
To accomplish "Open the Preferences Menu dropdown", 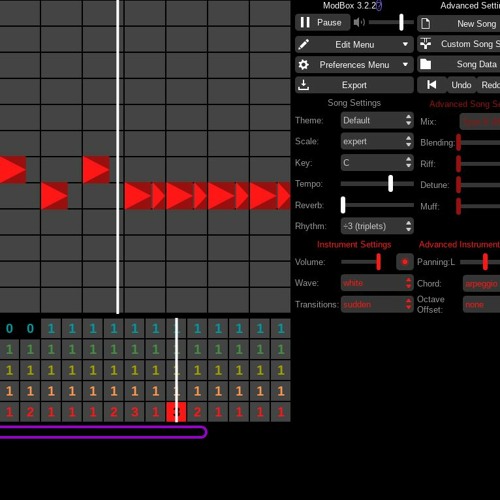I will [354, 65].
